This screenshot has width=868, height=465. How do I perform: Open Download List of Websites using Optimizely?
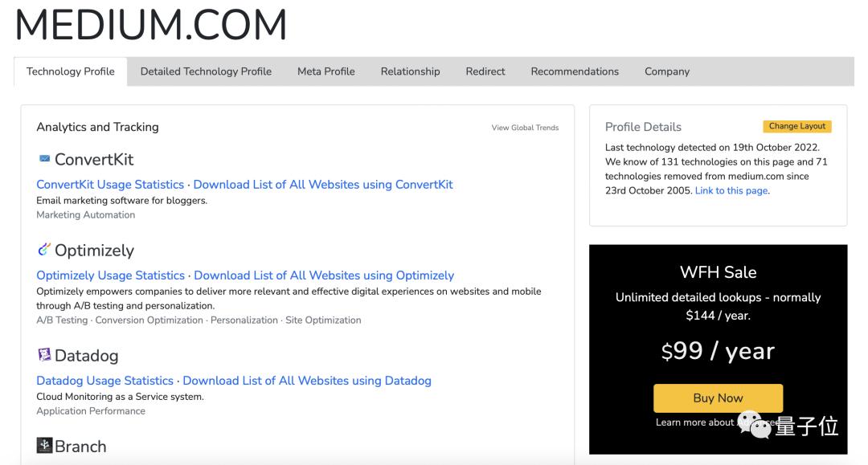[324, 275]
